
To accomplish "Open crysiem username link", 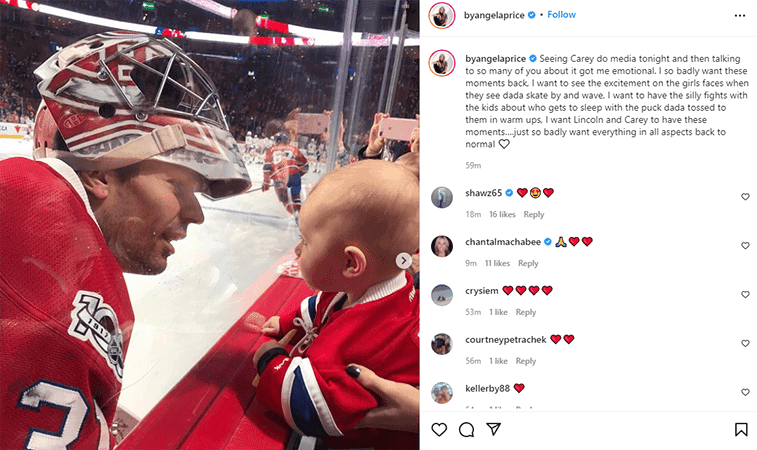I will 481,291.
